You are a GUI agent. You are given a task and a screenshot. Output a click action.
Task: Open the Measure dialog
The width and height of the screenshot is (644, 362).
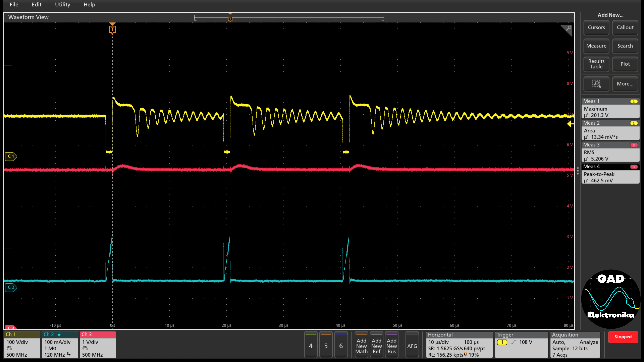(596, 46)
